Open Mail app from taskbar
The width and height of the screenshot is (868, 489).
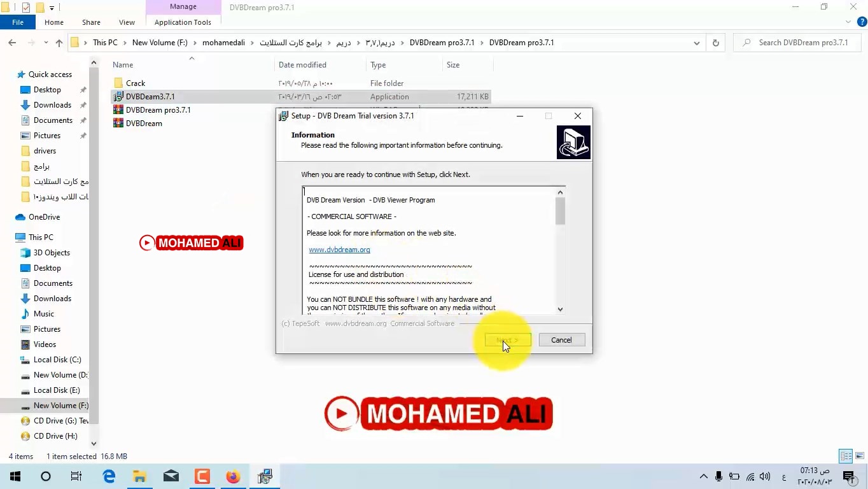pyautogui.click(x=171, y=476)
